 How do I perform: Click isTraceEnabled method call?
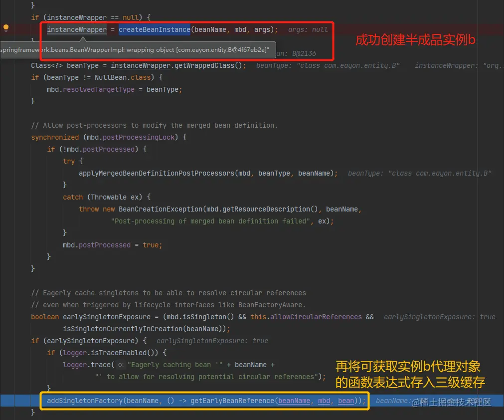click(x=119, y=353)
